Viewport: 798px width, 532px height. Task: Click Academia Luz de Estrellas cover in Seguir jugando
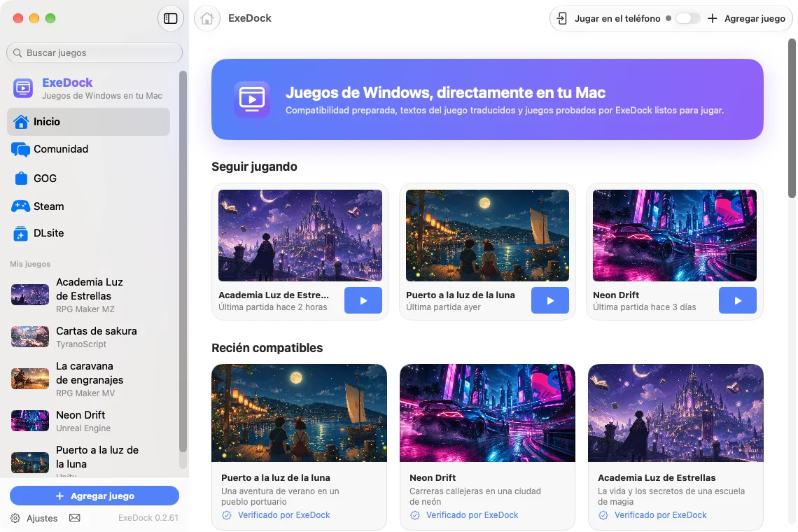pyautogui.click(x=300, y=236)
